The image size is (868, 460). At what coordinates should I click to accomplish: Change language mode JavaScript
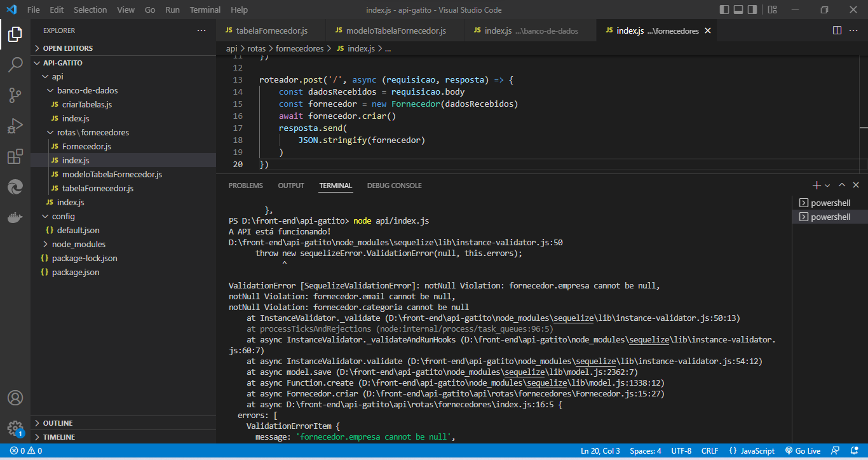click(x=752, y=451)
